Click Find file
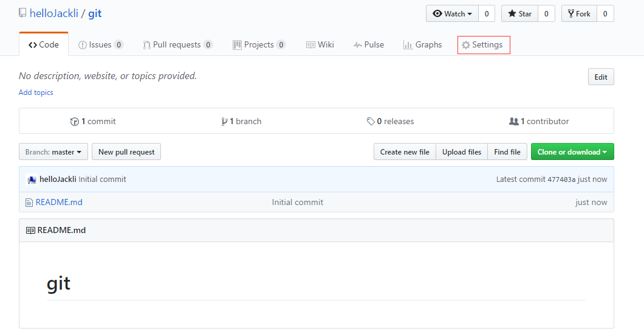Viewport: 644px width, 331px height. point(507,152)
